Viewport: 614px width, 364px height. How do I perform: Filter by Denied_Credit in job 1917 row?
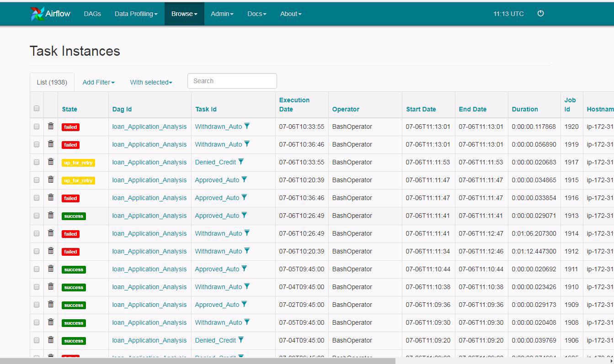[241, 162]
